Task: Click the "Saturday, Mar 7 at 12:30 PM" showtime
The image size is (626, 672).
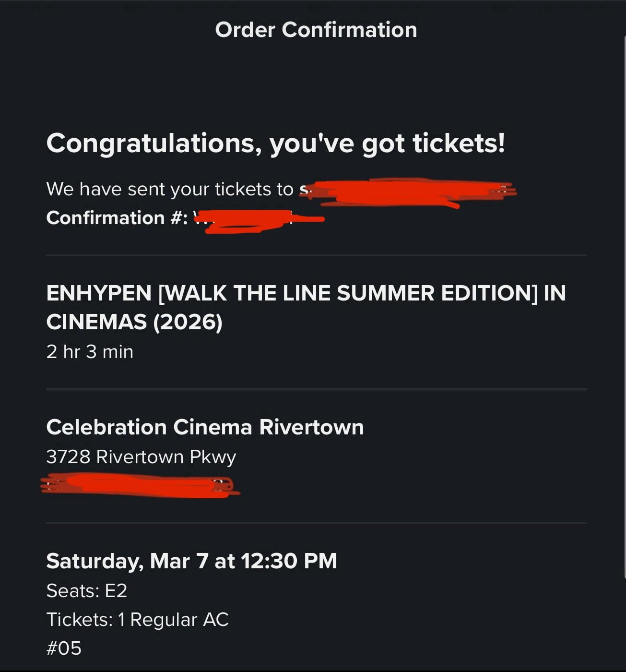Action: click(191, 561)
